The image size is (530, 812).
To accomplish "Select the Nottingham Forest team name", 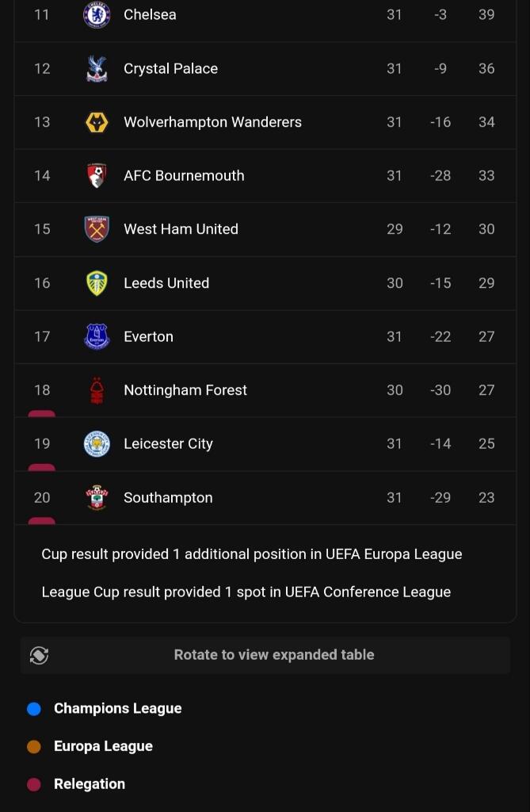I will (185, 390).
